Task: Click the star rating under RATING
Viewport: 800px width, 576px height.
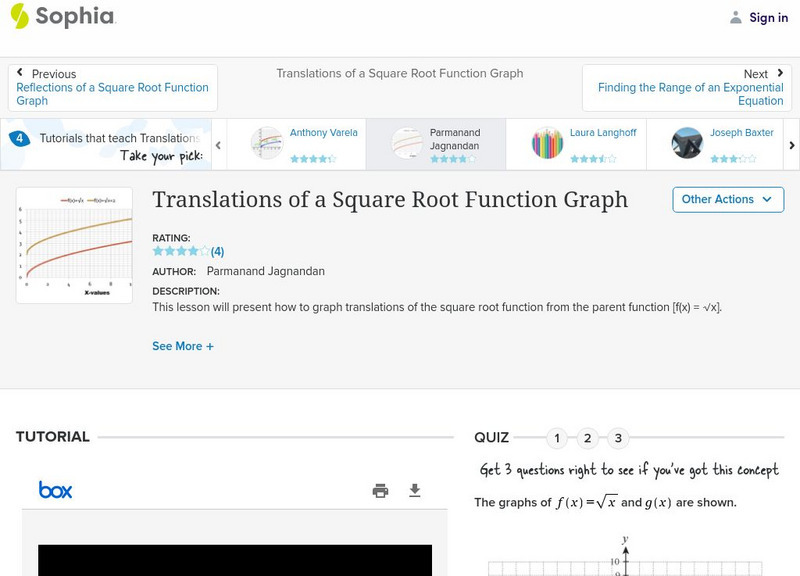Action: pos(181,251)
